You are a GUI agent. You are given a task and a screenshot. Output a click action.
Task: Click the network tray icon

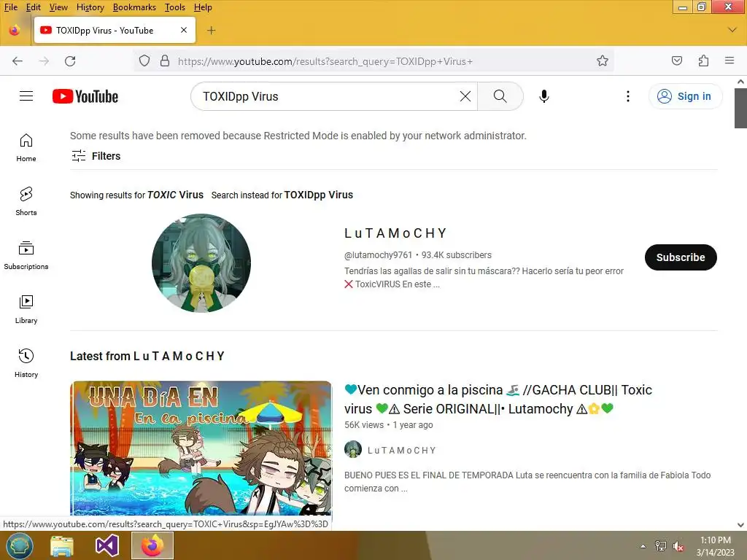[661, 546]
